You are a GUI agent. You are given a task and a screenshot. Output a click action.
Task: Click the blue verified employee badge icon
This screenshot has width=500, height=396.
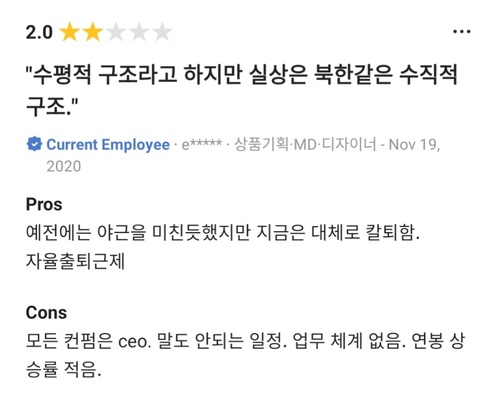point(34,144)
